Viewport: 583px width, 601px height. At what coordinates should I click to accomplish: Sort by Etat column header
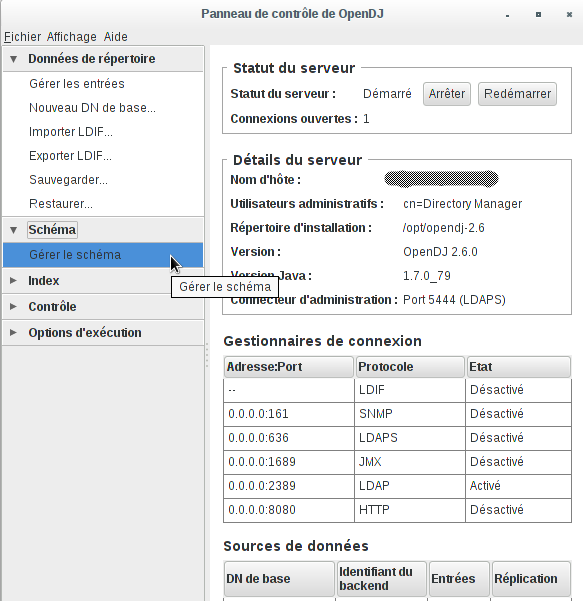click(519, 367)
